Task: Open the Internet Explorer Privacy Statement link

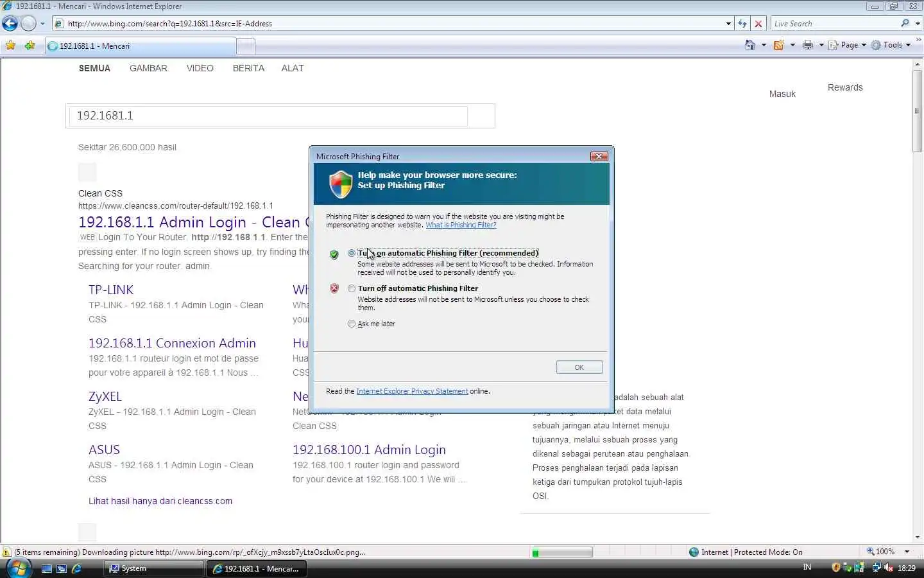Action: [x=412, y=391]
